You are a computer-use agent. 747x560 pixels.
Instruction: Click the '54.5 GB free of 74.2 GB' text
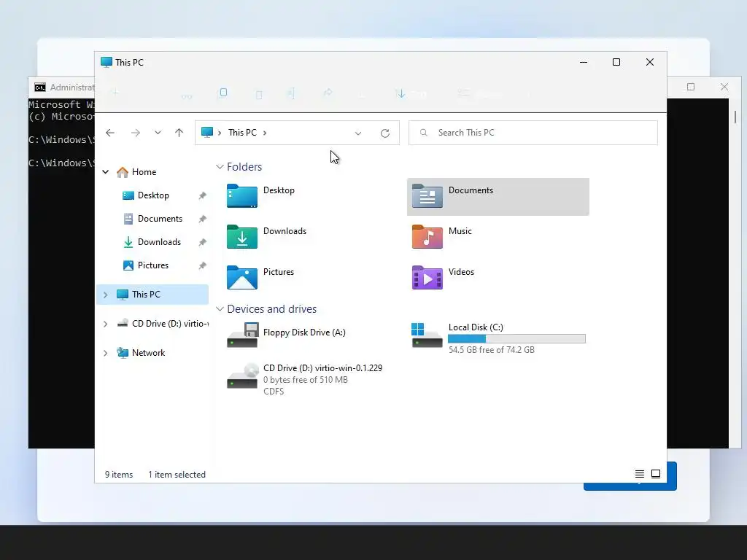pos(491,350)
